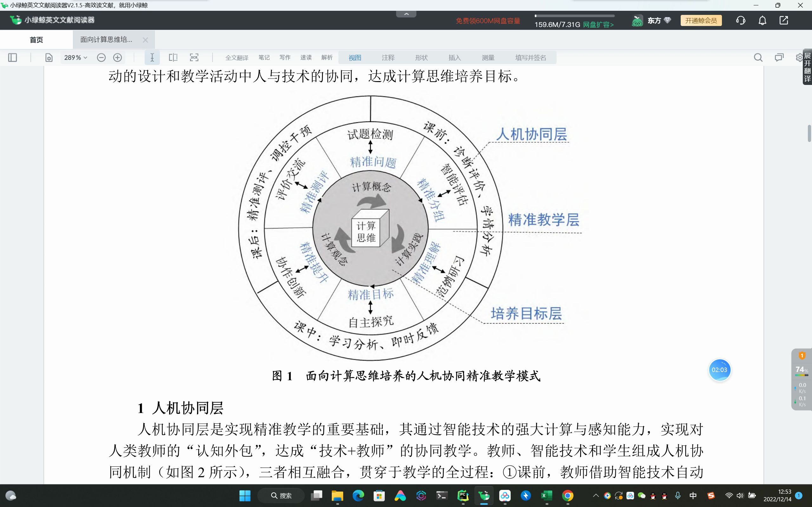Open the search magnifier icon
This screenshot has height=507, width=812.
758,58
